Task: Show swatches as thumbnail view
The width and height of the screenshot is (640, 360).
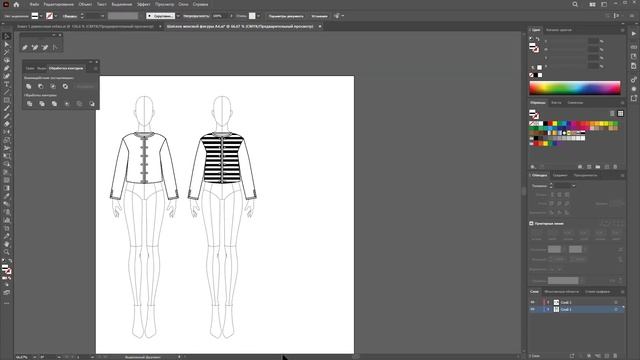Action: [x=620, y=113]
